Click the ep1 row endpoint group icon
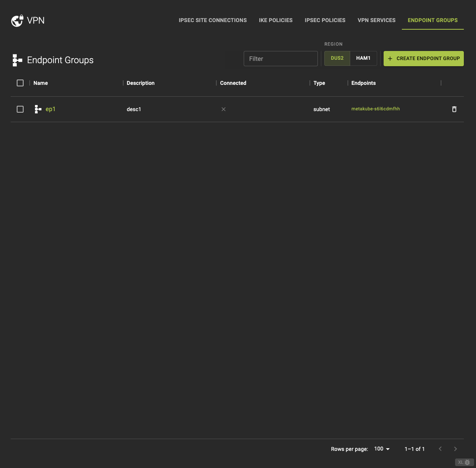Image resolution: width=476 pixels, height=468 pixels. (38, 109)
